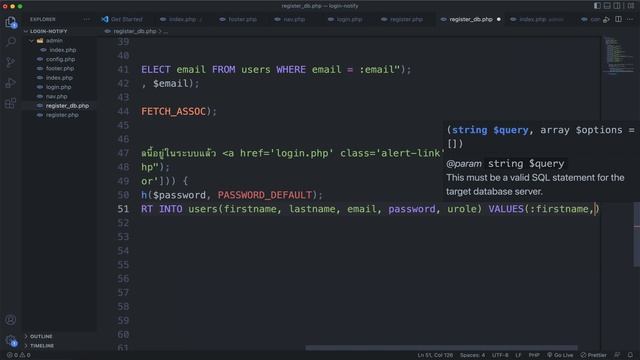
Task: Change indentation via Spaces: 4
Action: click(472, 355)
